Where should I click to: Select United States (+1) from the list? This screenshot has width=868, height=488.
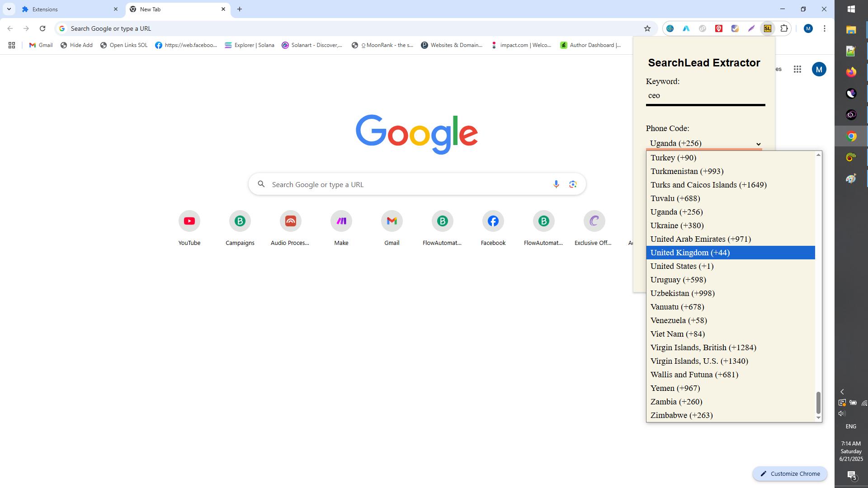point(681,266)
